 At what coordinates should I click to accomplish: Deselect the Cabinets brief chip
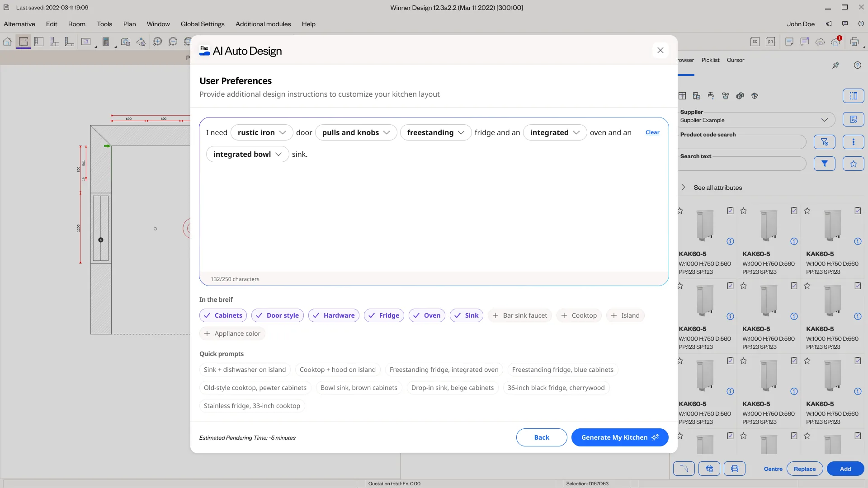coord(223,315)
